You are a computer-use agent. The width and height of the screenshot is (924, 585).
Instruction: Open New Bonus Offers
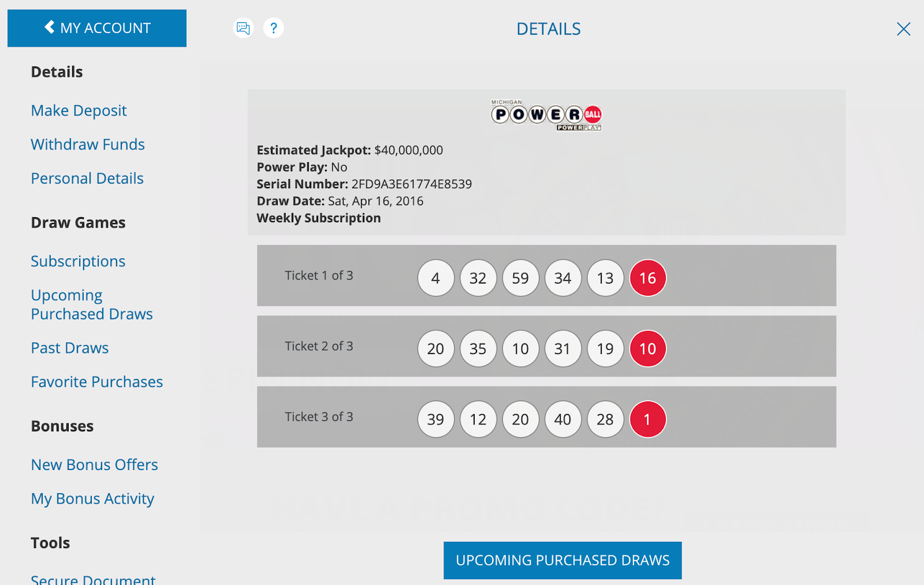(94, 464)
